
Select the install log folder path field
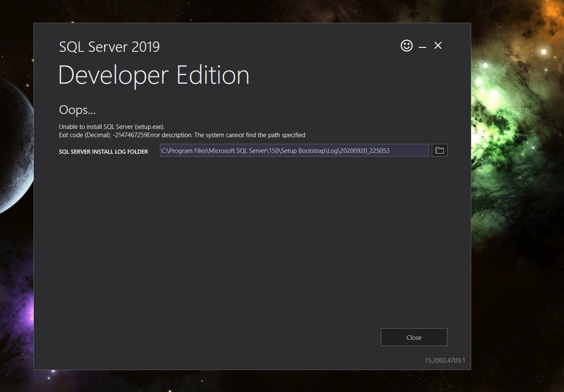pos(294,150)
